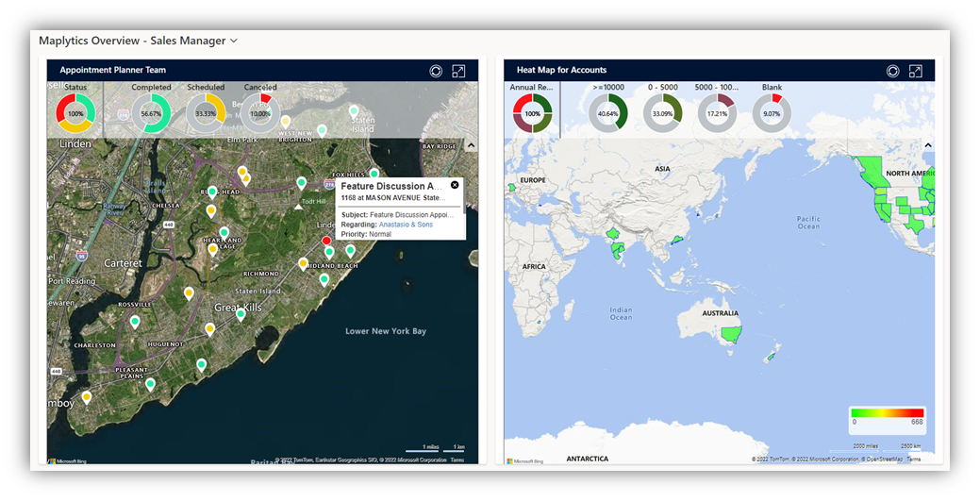Select the 0 - 5000 33.09% donut

(x=662, y=113)
